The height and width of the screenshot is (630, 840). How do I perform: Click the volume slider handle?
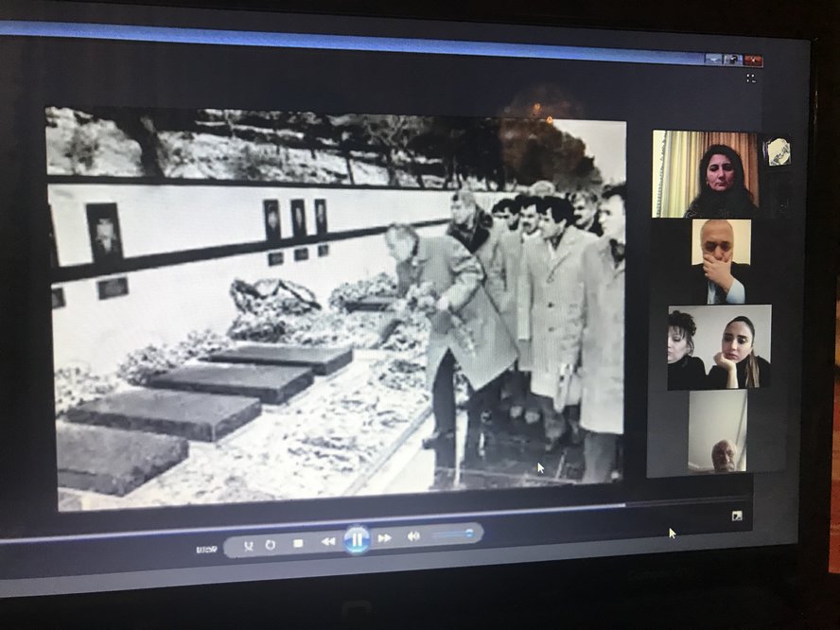coord(468,534)
